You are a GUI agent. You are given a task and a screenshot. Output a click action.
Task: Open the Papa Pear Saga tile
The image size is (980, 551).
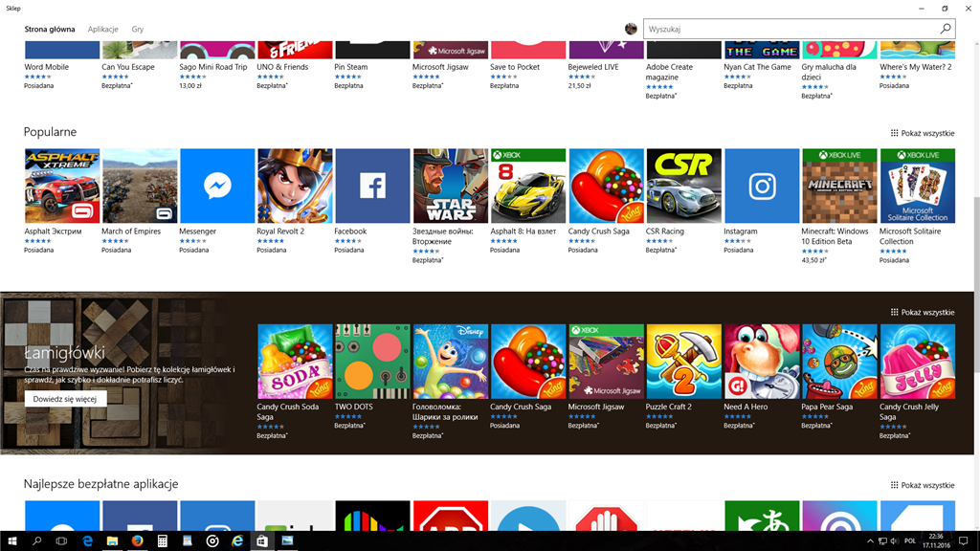tap(839, 361)
